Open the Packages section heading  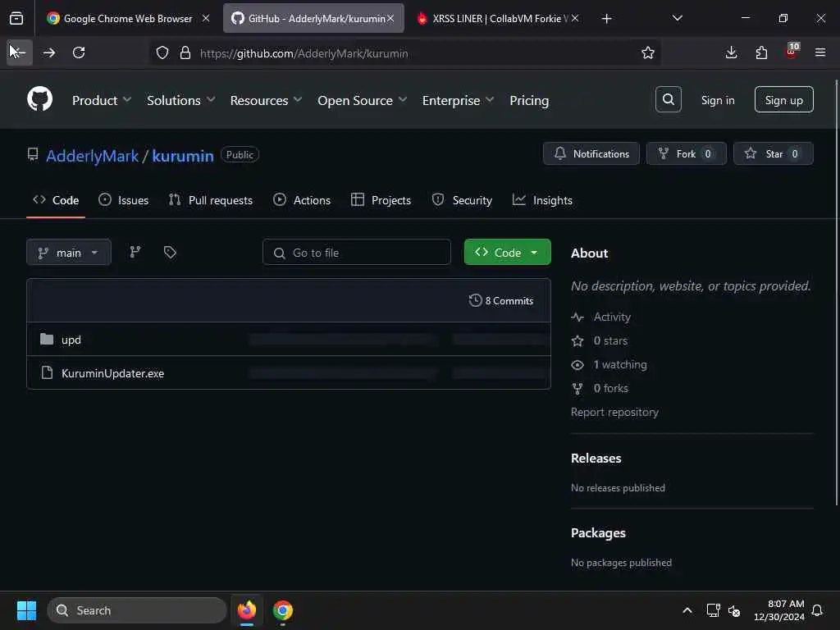(x=598, y=533)
